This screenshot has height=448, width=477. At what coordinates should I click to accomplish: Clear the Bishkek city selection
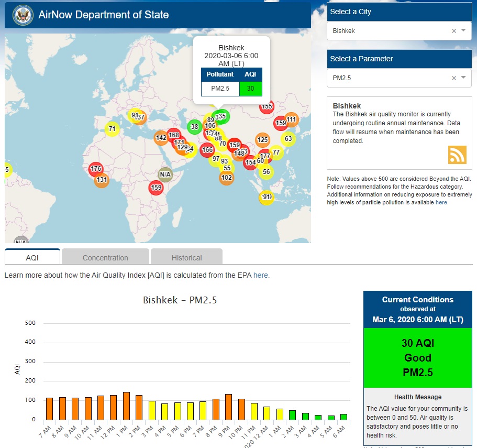[454, 31]
